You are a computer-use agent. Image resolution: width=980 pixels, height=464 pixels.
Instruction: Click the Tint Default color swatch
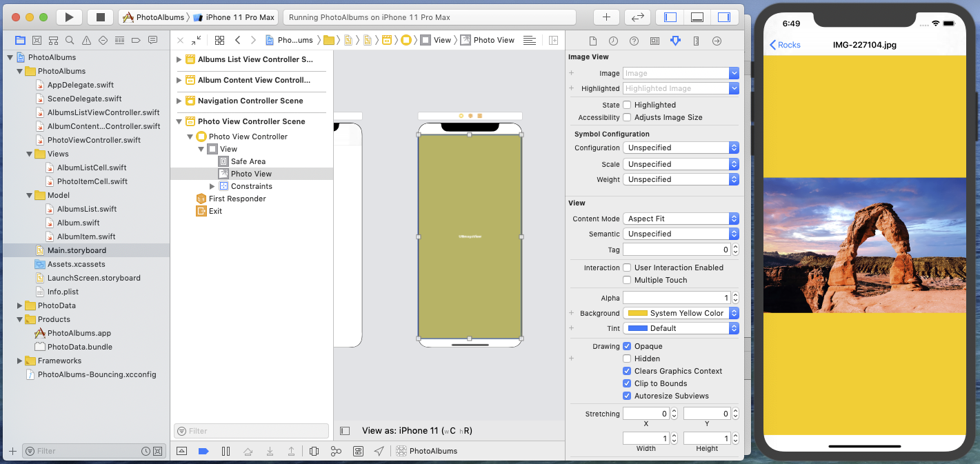click(x=637, y=328)
